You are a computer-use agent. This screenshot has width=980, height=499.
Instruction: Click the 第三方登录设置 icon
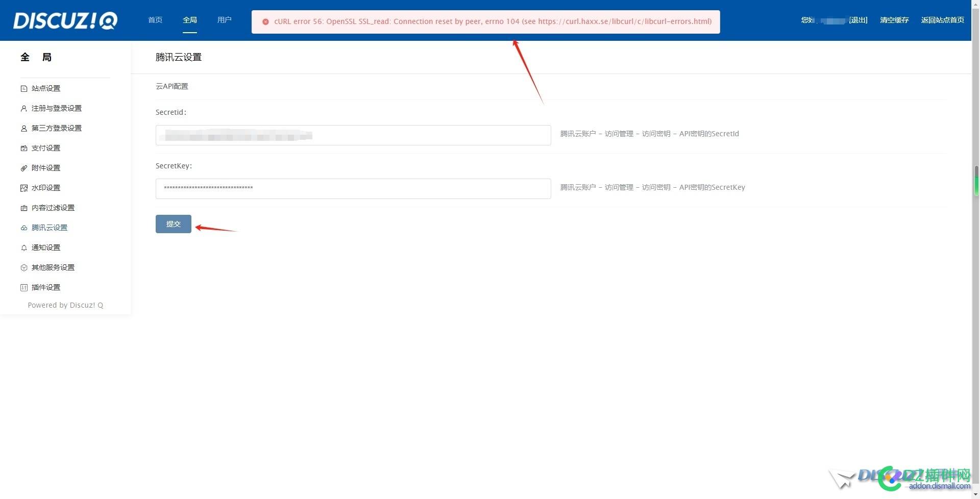24,129
